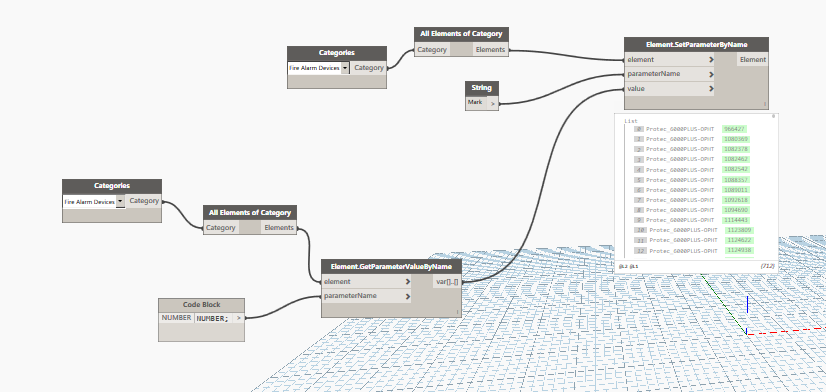The image size is (826, 392).
Task: Click list index 12 in preview
Action: point(641,250)
